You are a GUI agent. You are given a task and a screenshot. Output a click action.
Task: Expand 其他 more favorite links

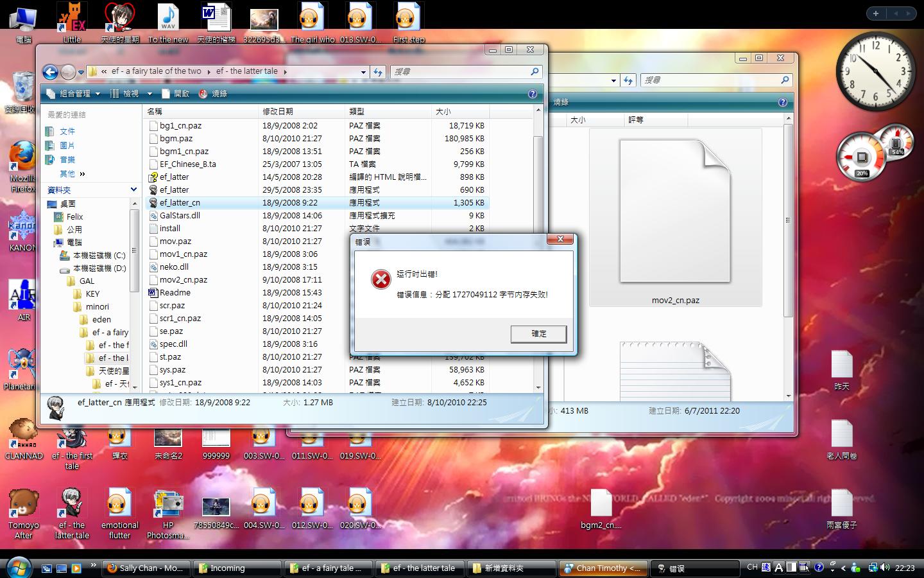(x=72, y=173)
